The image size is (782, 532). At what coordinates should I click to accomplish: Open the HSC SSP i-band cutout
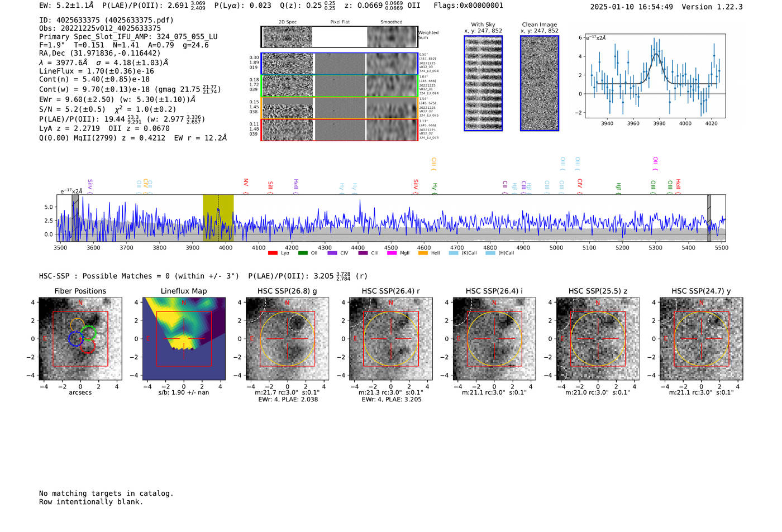[x=494, y=339]
